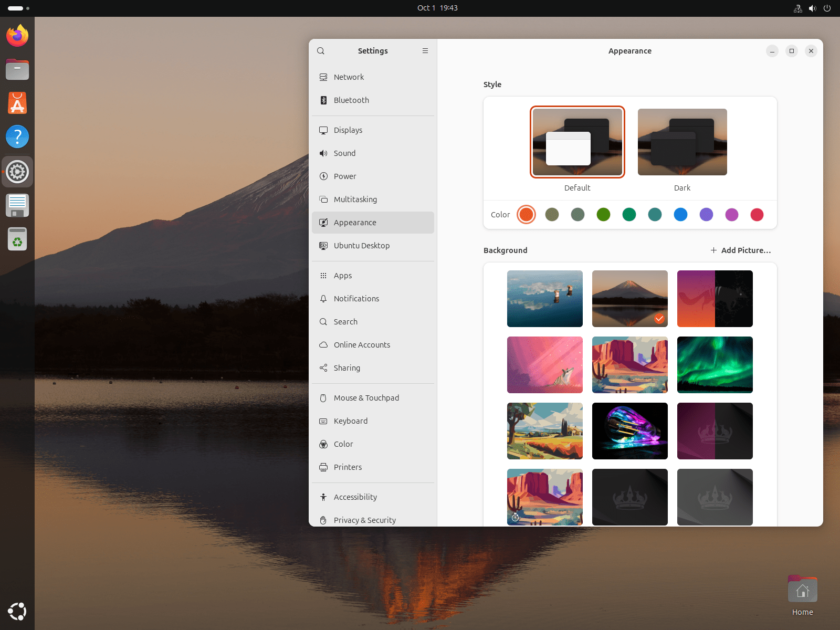Select the Default style option
This screenshot has height=630, width=840.
[577, 142]
